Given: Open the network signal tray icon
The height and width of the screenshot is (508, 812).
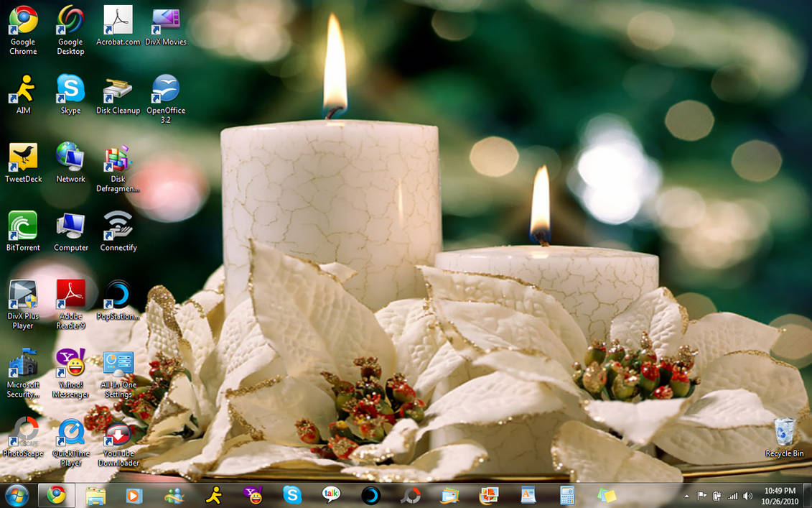Looking at the screenshot, I should (x=733, y=496).
